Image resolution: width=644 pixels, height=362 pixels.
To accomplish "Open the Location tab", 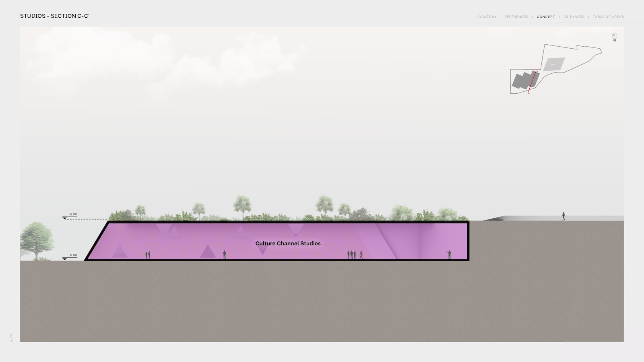I will pos(486,17).
